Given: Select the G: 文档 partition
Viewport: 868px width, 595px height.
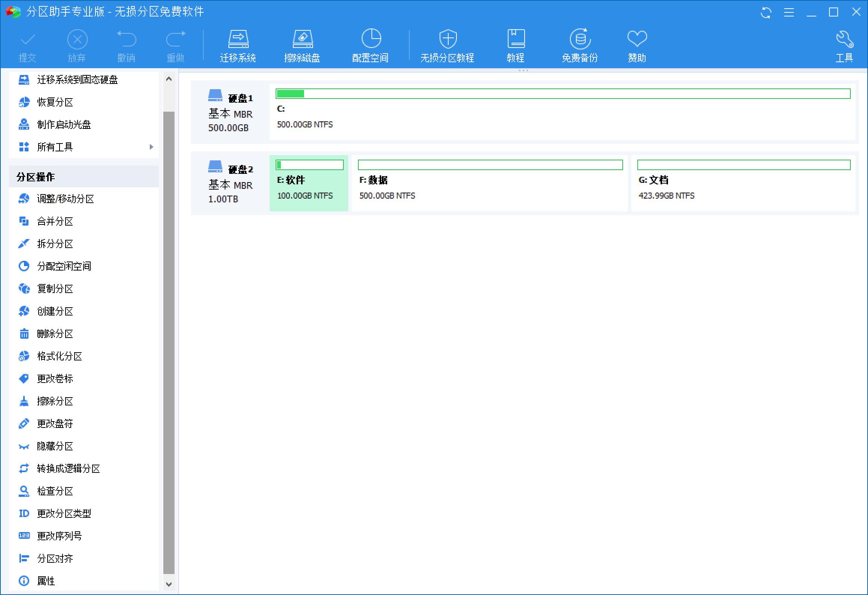Looking at the screenshot, I should tap(743, 183).
